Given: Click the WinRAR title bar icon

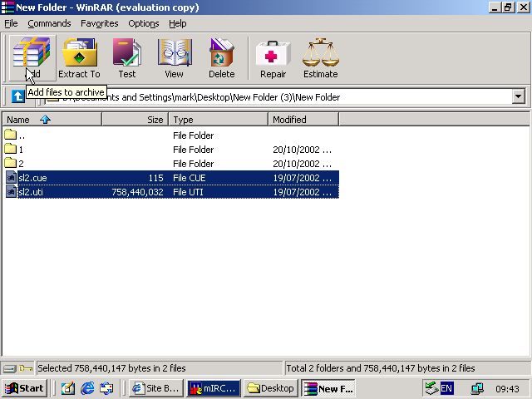Looking at the screenshot, I should (7, 7).
